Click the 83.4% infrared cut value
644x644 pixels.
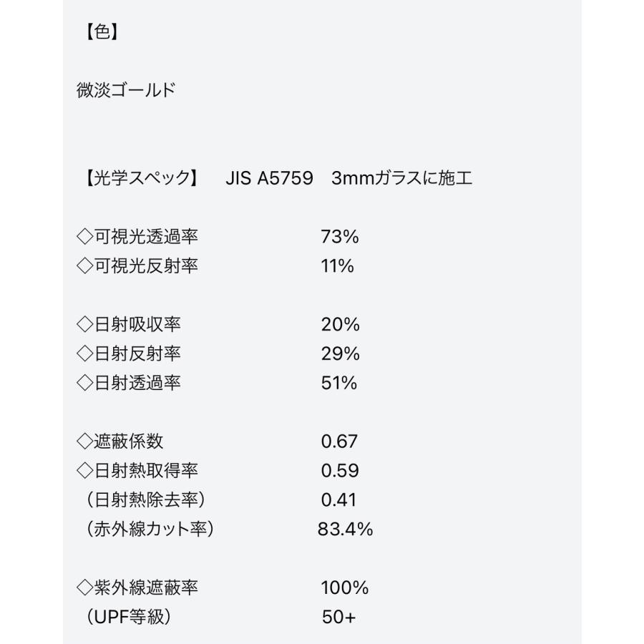point(346,530)
